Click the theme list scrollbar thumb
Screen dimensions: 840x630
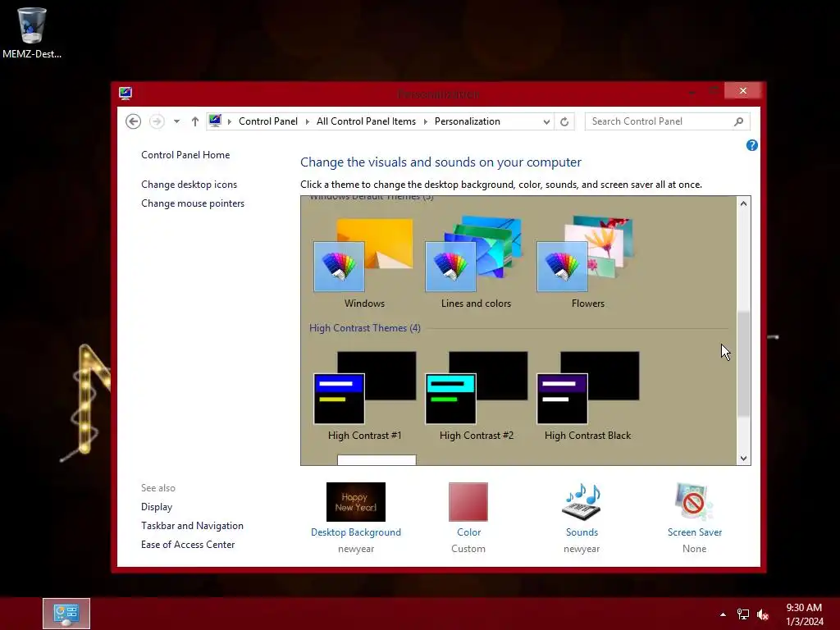(x=743, y=364)
